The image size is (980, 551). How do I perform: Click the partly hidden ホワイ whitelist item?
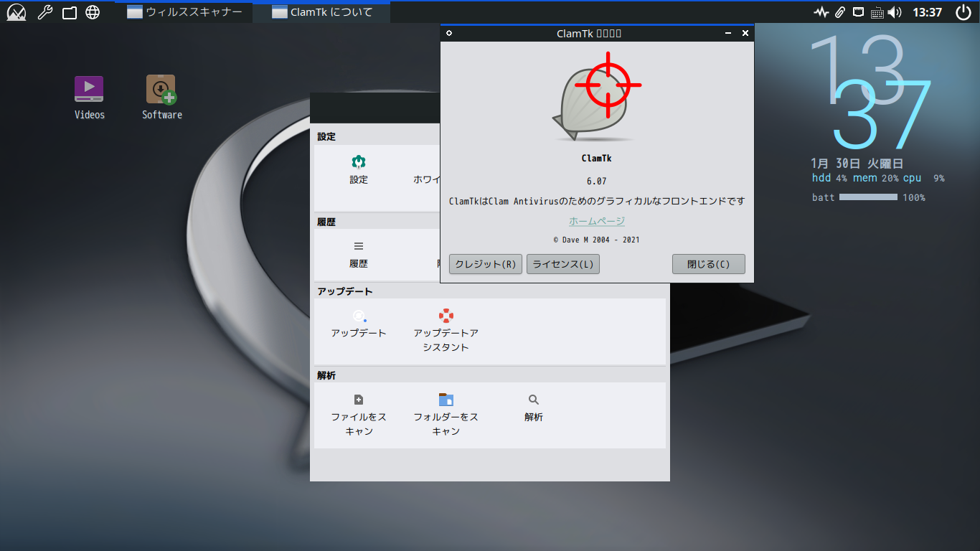[x=426, y=179]
